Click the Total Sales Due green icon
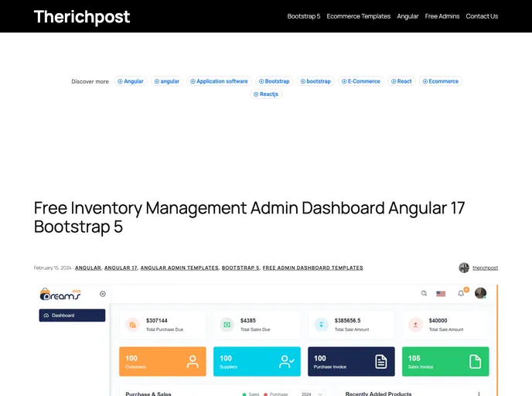Viewport: 532px width, 396px height. coord(227,325)
